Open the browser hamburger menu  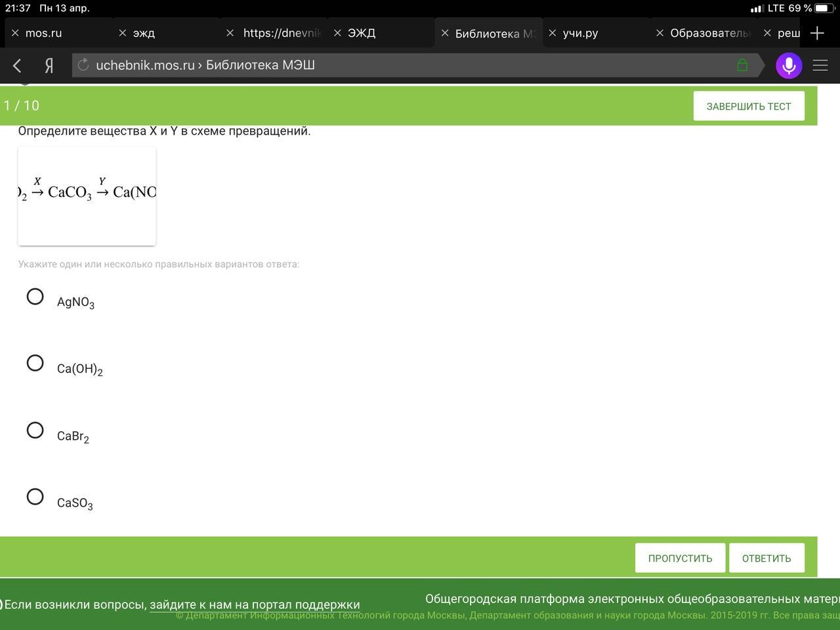(x=820, y=66)
